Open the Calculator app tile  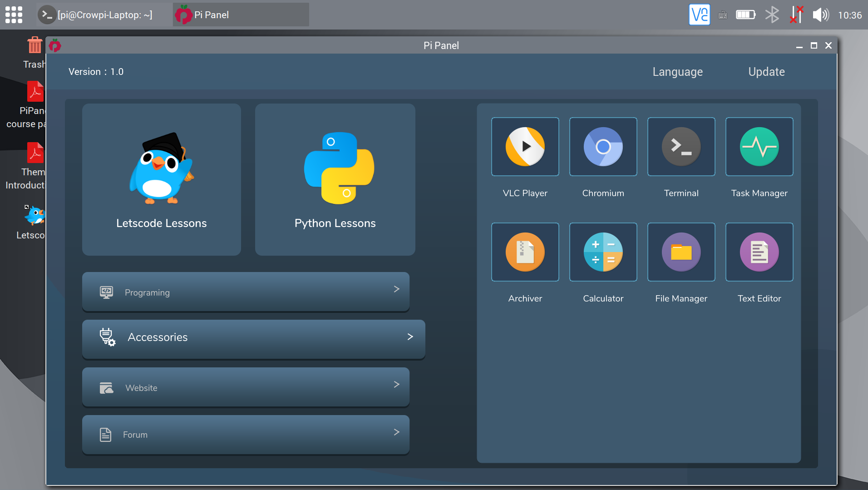[603, 252]
